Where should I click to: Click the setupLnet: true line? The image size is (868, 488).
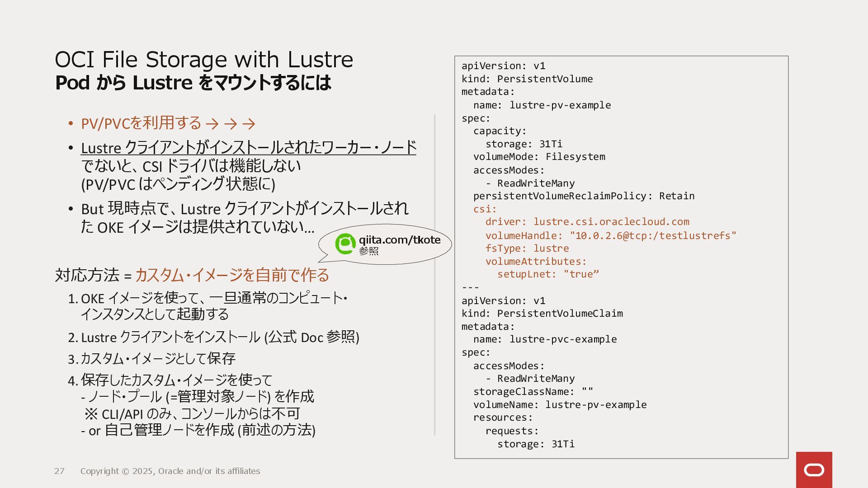(547, 274)
